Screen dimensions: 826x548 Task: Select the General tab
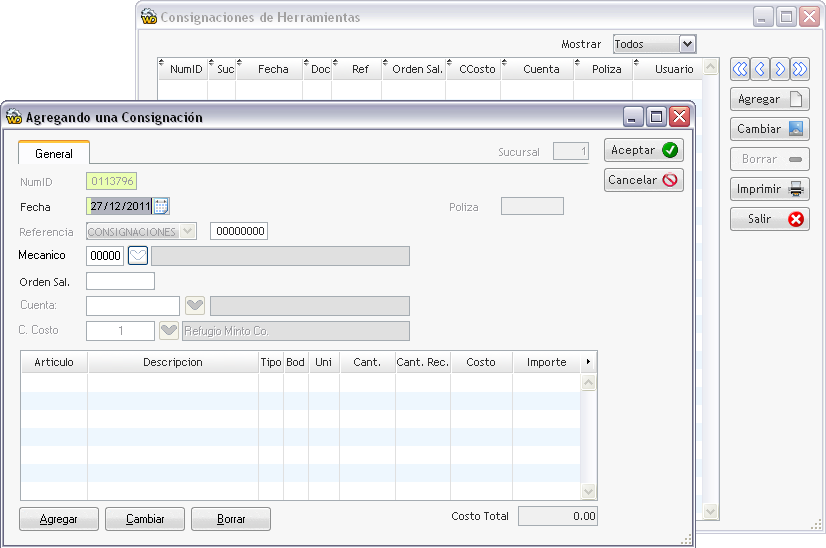[54, 153]
